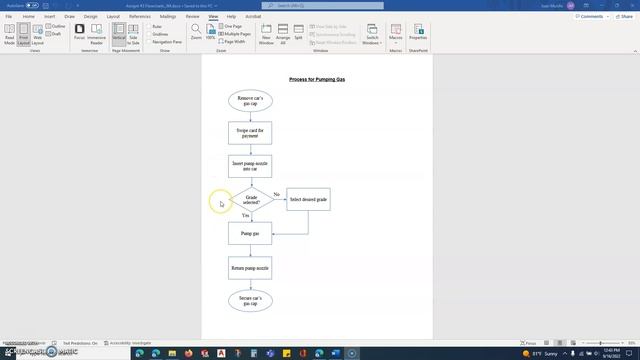Open Outline view
This screenshot has height=360, width=640.
click(x=55, y=26)
